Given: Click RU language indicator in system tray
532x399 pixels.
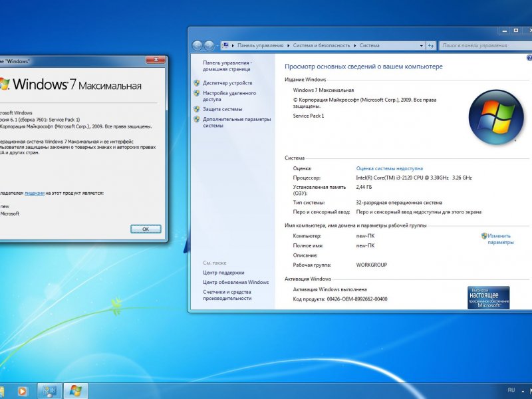Looking at the screenshot, I should coord(511,390).
